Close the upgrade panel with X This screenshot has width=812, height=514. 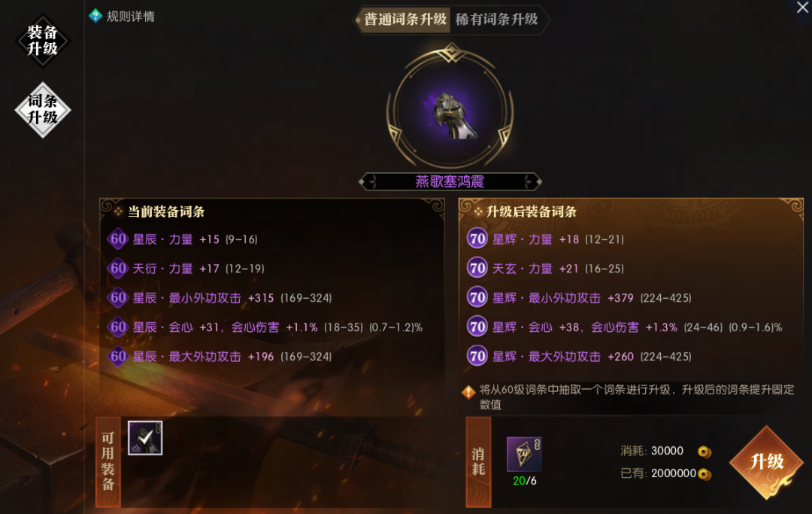tap(802, 8)
